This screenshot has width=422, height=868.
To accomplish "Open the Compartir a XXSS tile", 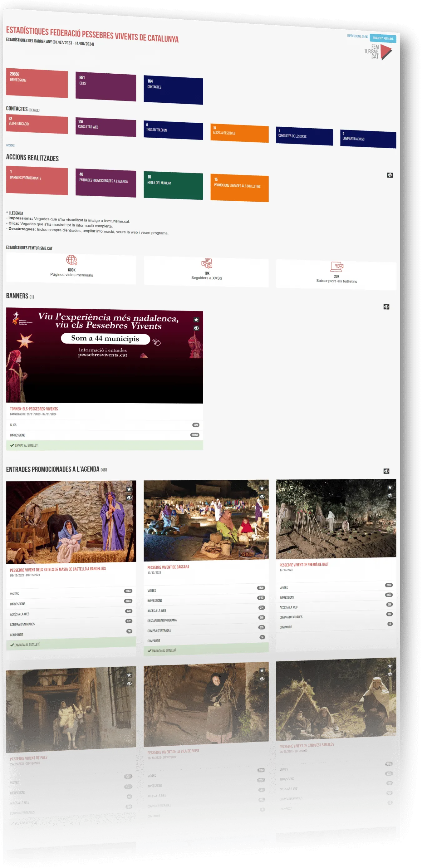I will point(368,139).
